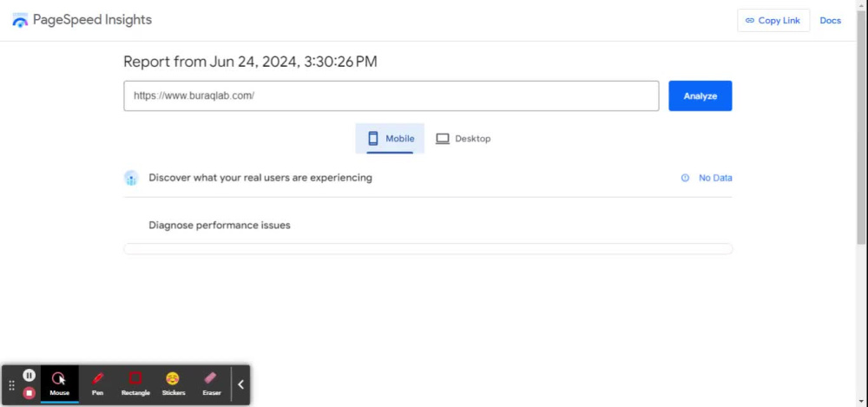Click the Copy Link button
The height and width of the screenshot is (407, 868).
pyautogui.click(x=773, y=21)
